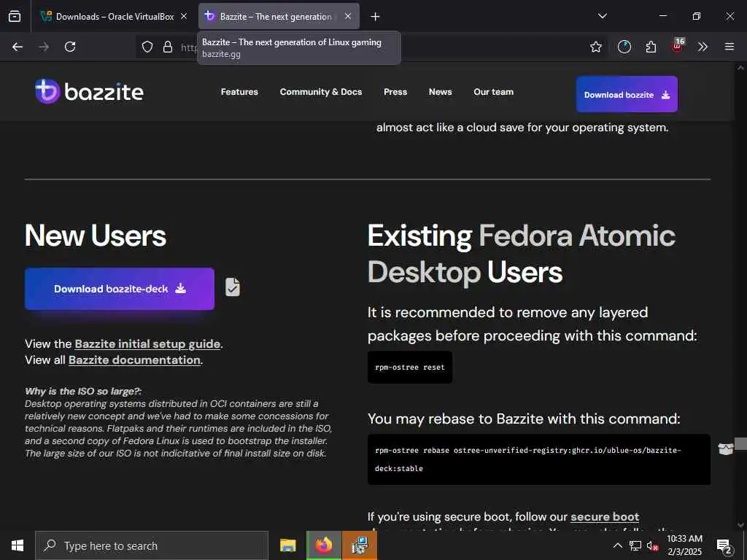
Task: Click the installer taskbar icon next to Firefox
Action: pyautogui.click(x=360, y=545)
